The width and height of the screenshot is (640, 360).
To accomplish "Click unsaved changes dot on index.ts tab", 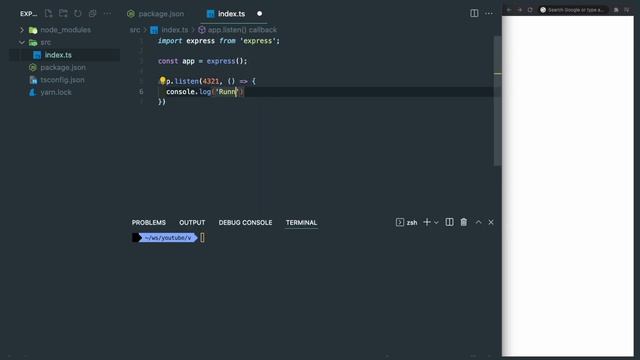I will click(x=259, y=13).
